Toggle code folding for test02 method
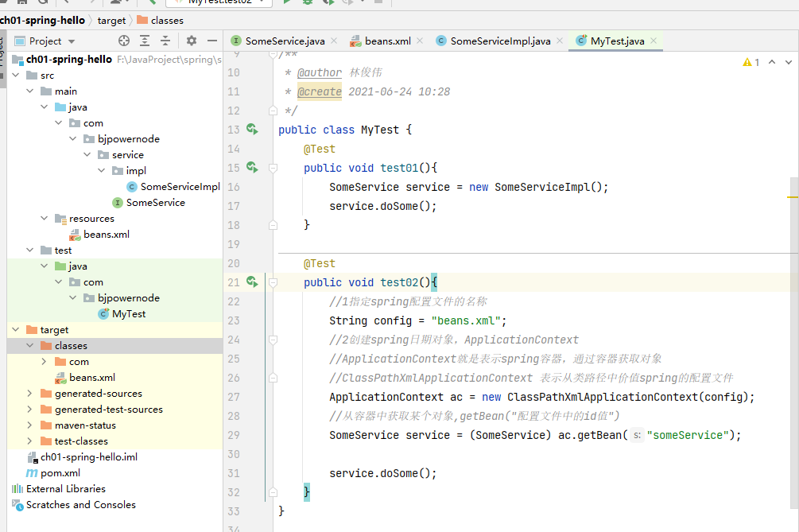Viewport: 799px width, 532px height. coord(273,283)
